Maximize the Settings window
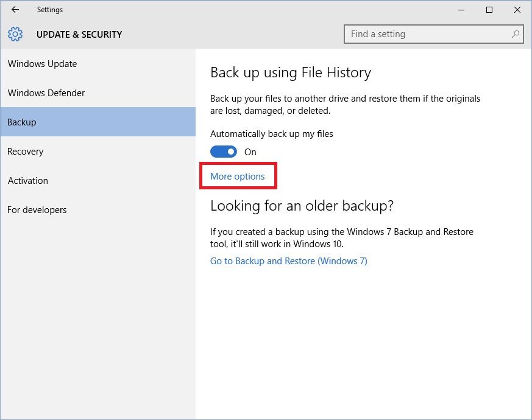The height and width of the screenshot is (420, 532). point(489,10)
